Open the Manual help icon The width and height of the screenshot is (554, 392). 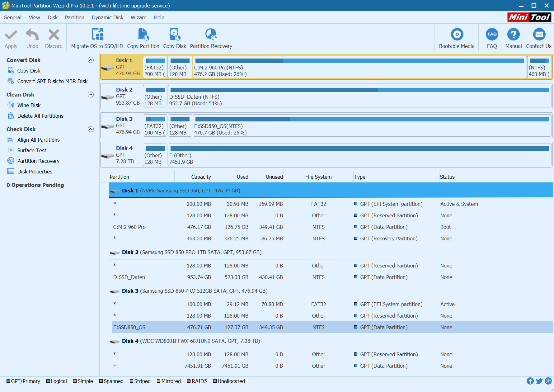514,34
